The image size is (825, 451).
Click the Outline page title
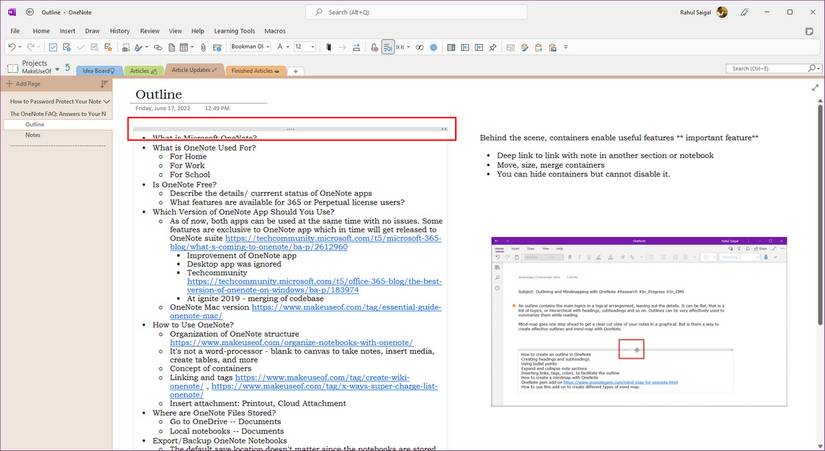pyautogui.click(x=158, y=94)
